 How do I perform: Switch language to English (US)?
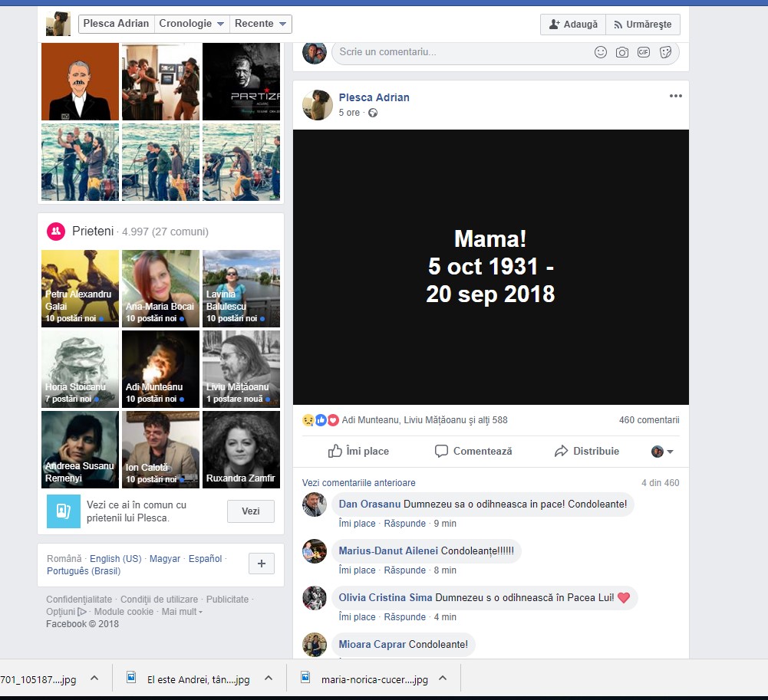pos(115,559)
